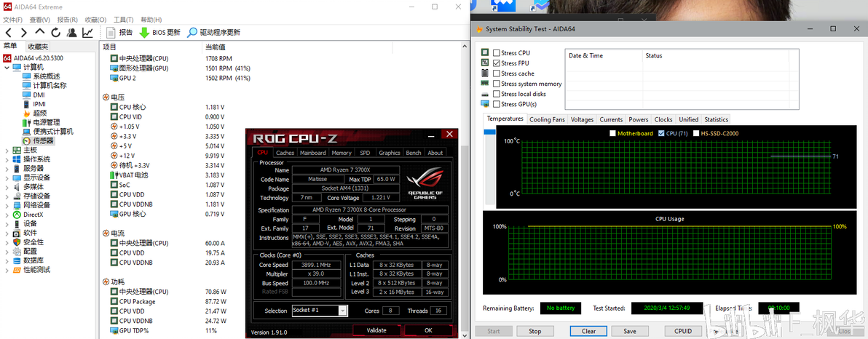868x339 pixels.
Task: Go back using AIDA64 back arrow
Action: click(8, 33)
